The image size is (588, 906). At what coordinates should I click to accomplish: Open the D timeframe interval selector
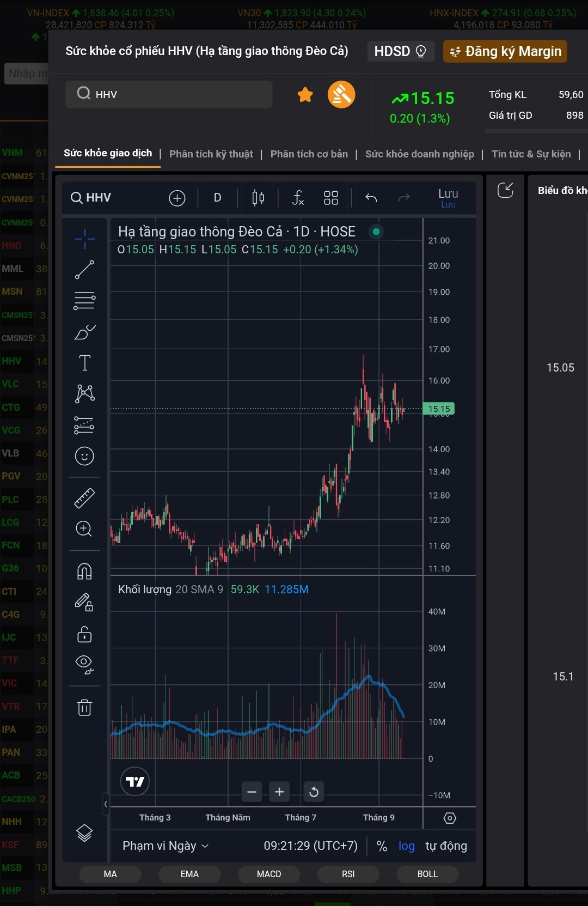click(217, 198)
